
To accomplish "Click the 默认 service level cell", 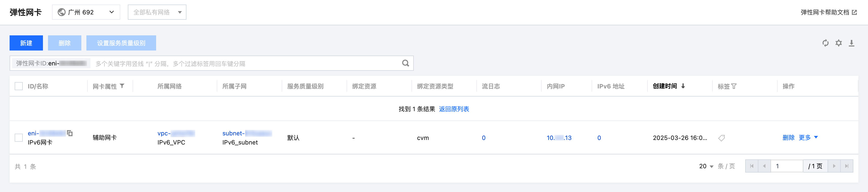I will pyautogui.click(x=293, y=138).
